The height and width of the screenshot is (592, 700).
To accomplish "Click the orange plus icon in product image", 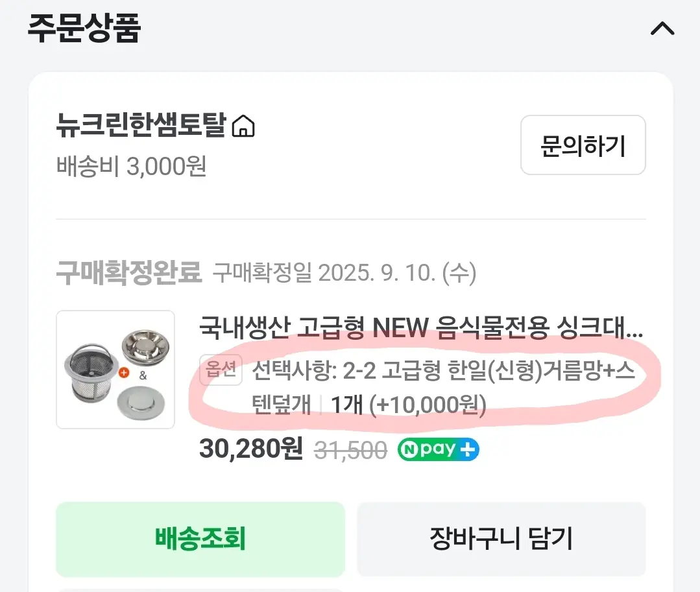I will 124,372.
